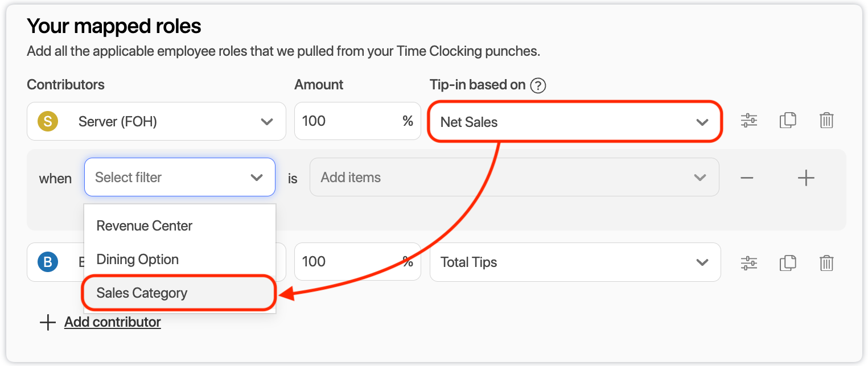This screenshot has height=366, width=868.
Task: Click the Tip-in based on help icon
Action: pyautogui.click(x=538, y=85)
